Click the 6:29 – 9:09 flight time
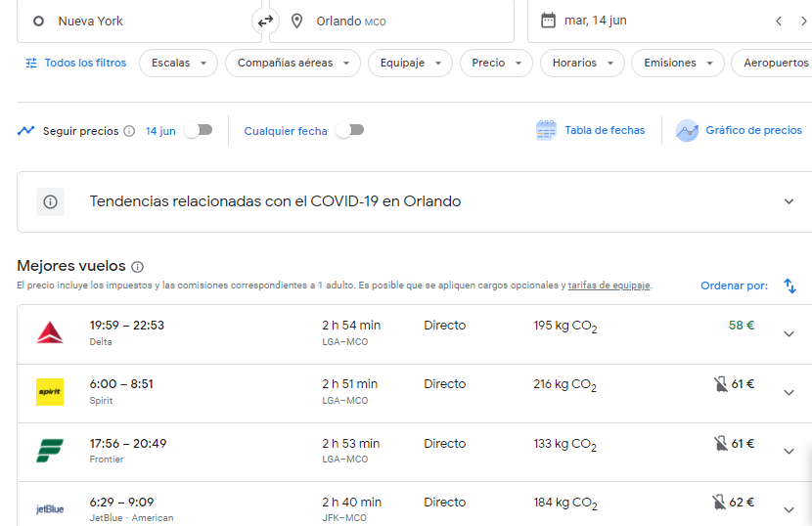The height and width of the screenshot is (526, 812). point(121,503)
